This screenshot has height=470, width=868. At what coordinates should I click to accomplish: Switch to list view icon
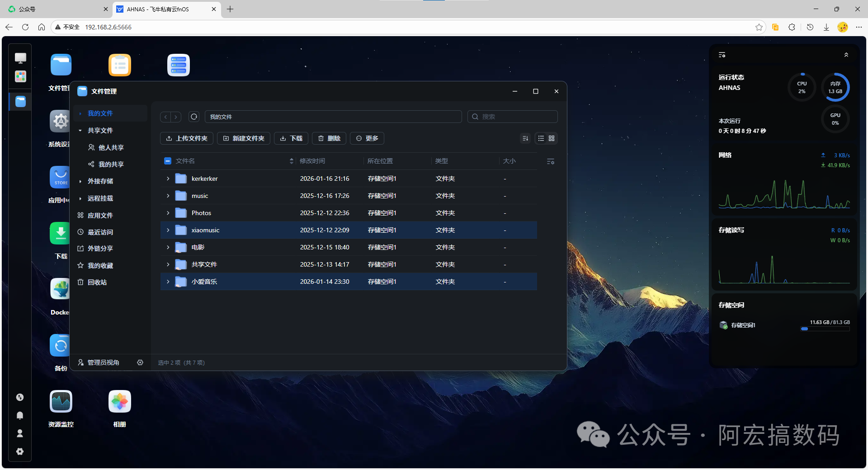pyautogui.click(x=541, y=138)
